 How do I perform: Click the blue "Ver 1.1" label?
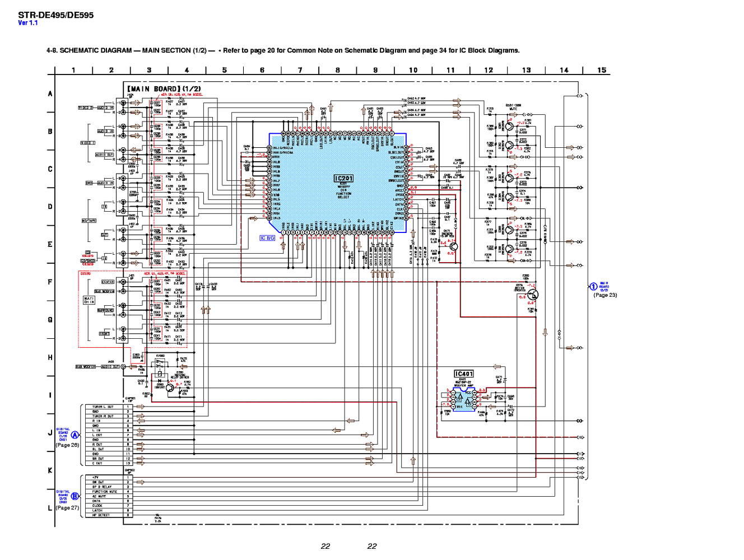coord(28,23)
